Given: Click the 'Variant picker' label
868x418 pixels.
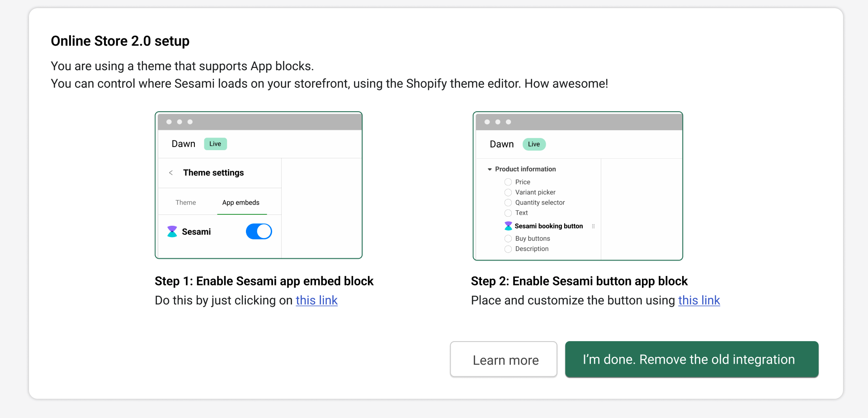Looking at the screenshot, I should click(x=535, y=192).
